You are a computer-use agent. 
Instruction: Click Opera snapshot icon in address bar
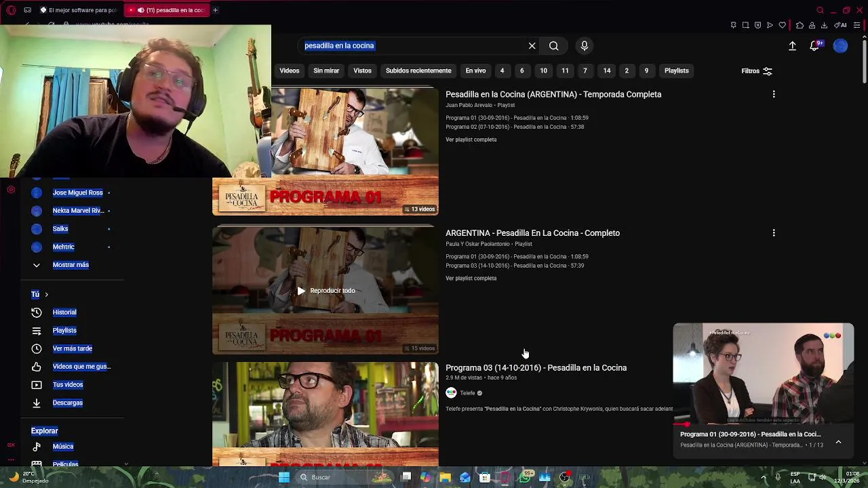pos(745,25)
